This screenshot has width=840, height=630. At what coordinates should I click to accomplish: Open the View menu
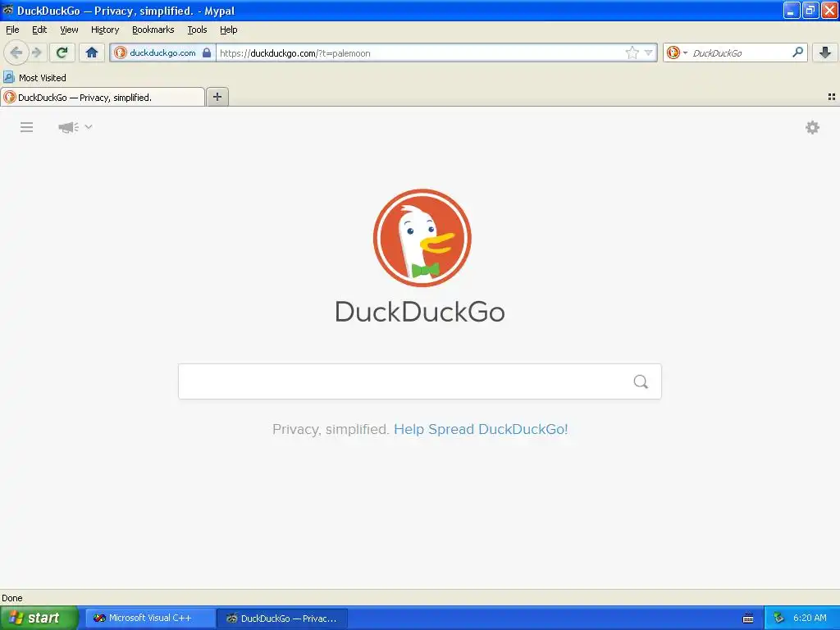click(x=69, y=30)
